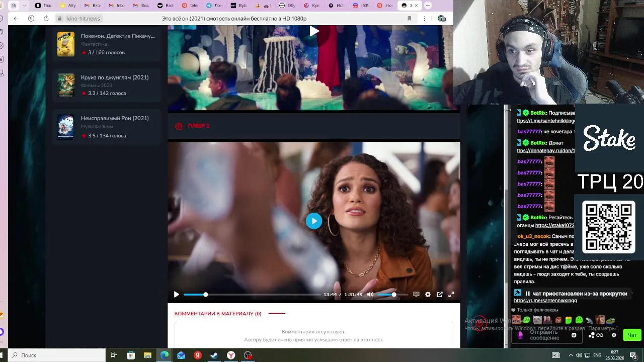Screen dimensions: 644x362
Task: Open Неисправимый Рон (2021) link
Action: [x=115, y=118]
